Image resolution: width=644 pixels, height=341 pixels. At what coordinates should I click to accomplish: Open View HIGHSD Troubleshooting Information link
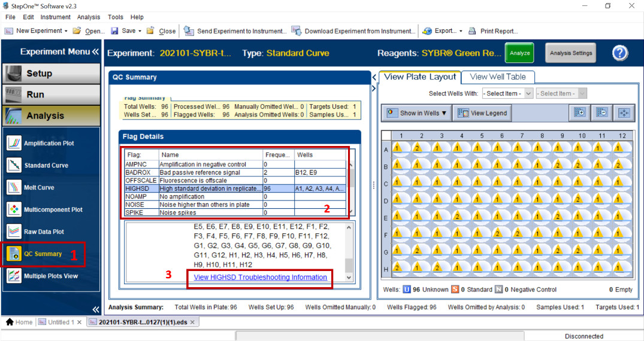pos(261,278)
